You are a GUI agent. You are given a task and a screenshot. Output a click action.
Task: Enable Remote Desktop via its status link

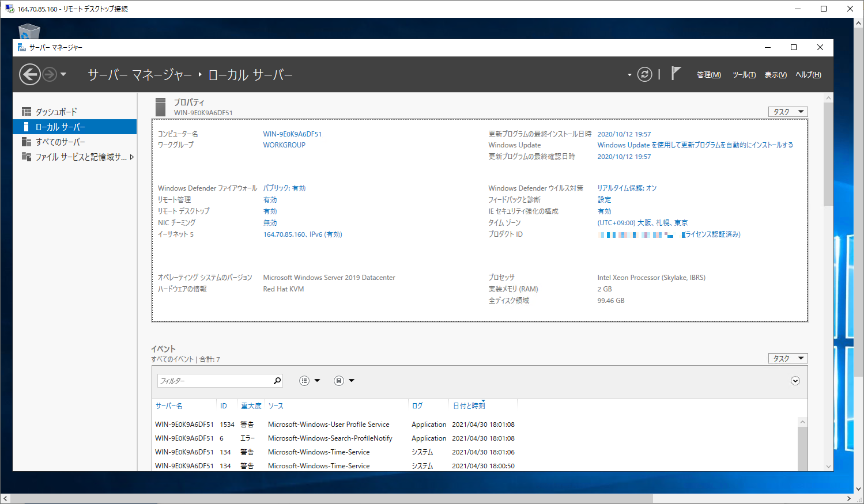click(x=269, y=211)
